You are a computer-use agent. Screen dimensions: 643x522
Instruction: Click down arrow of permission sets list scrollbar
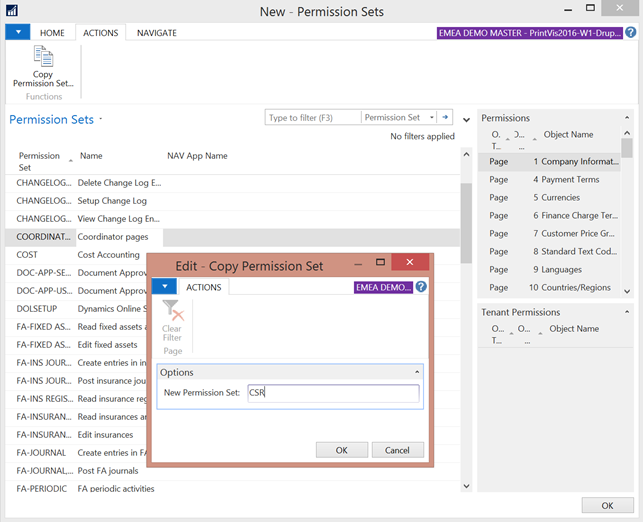[x=466, y=486]
